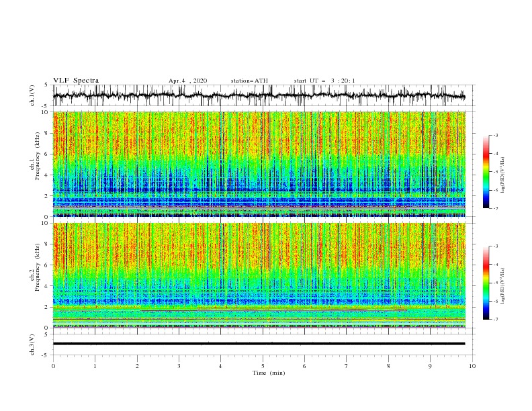Viewport: 532px width, 411px height.
Task: Click ch.1 frequency tick label "2"
Action: point(48,195)
